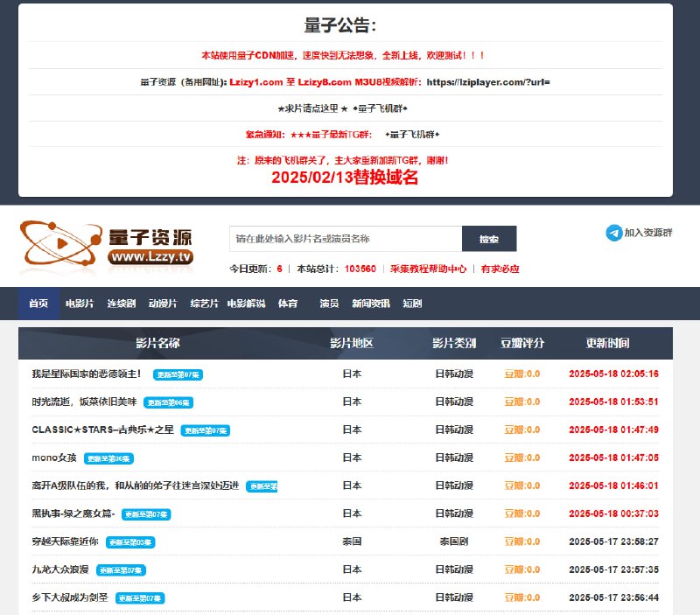
Task: Open the 连续剧 section
Action: pyautogui.click(x=120, y=303)
